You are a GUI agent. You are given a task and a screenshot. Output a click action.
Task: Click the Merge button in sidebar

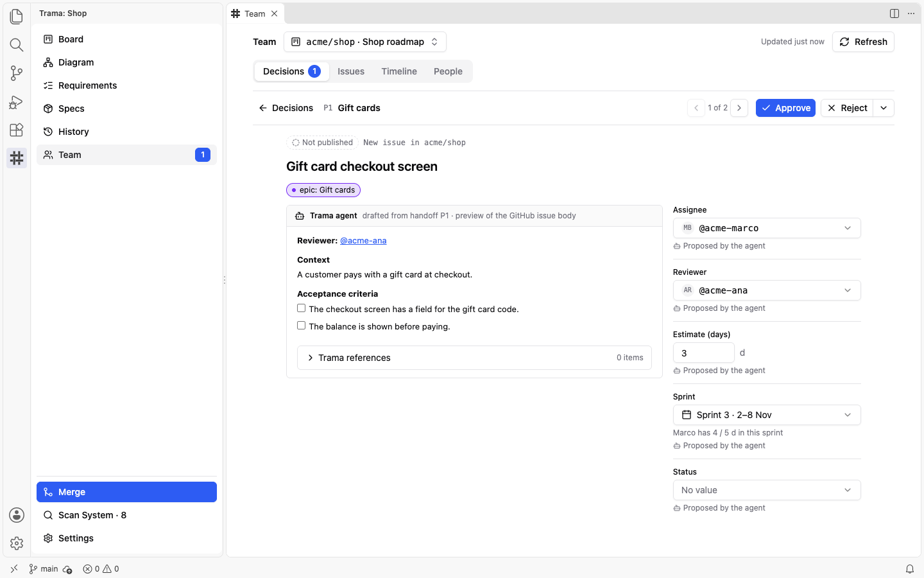pos(126,492)
